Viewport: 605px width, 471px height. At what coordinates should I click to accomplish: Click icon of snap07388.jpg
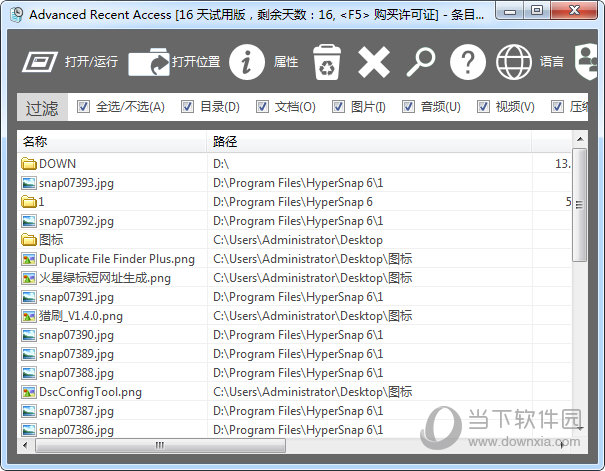pos(29,373)
